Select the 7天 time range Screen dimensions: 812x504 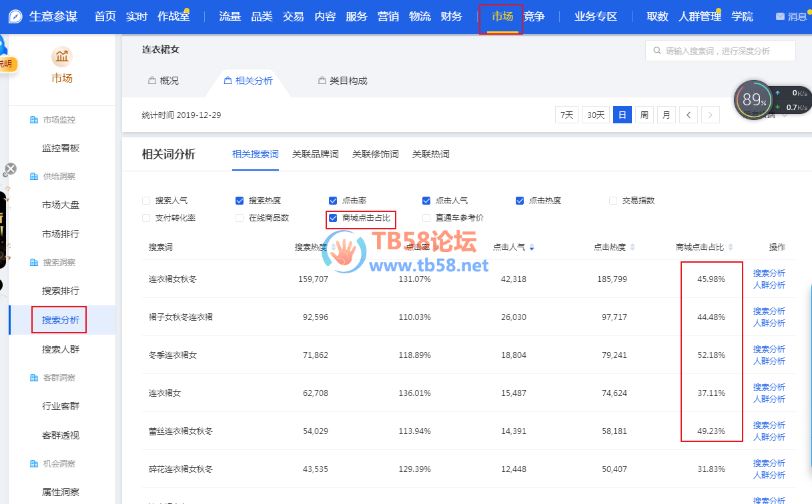566,115
